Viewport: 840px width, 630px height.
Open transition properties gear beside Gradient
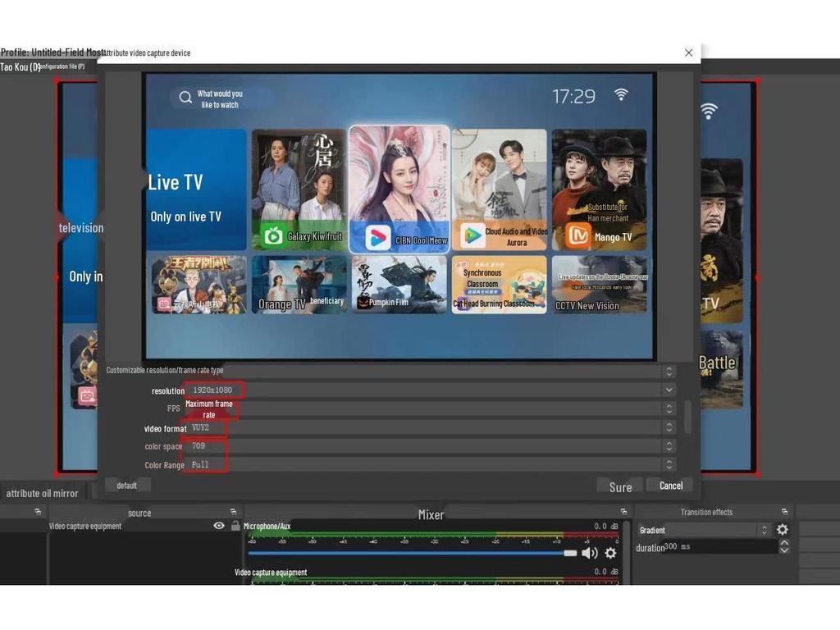pyautogui.click(x=782, y=529)
